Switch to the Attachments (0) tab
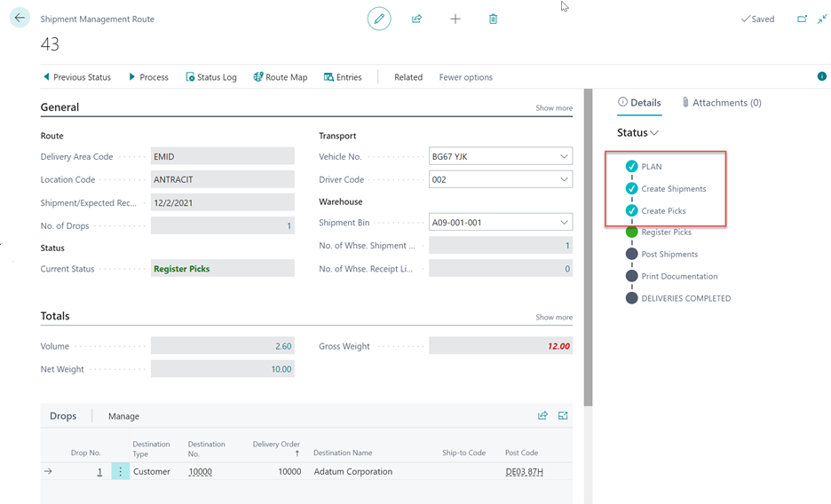This screenshot has width=831, height=504. click(x=722, y=103)
